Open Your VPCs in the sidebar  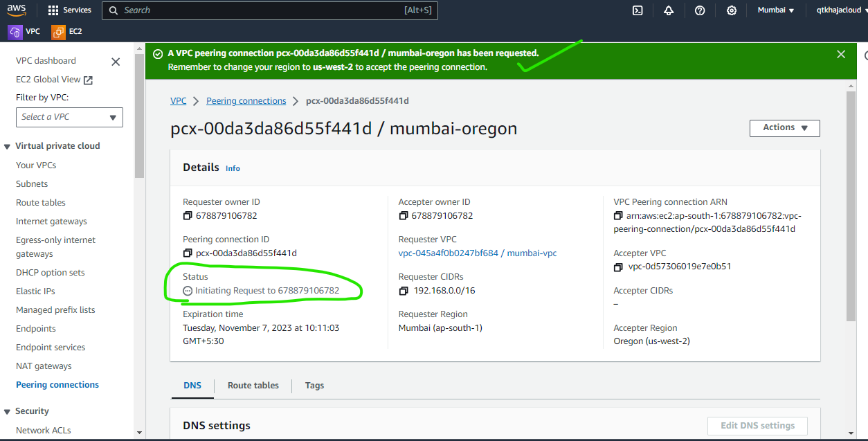36,165
